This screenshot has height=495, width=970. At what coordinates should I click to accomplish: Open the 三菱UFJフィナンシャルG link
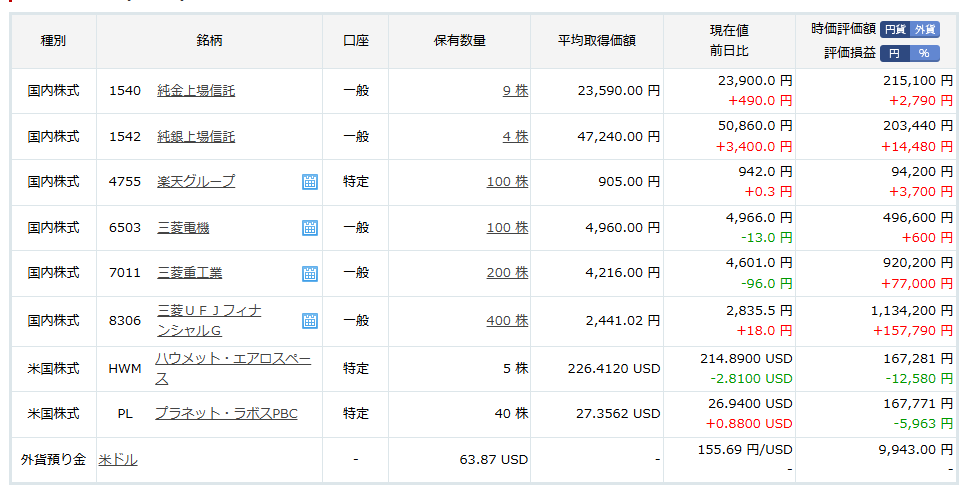209,320
